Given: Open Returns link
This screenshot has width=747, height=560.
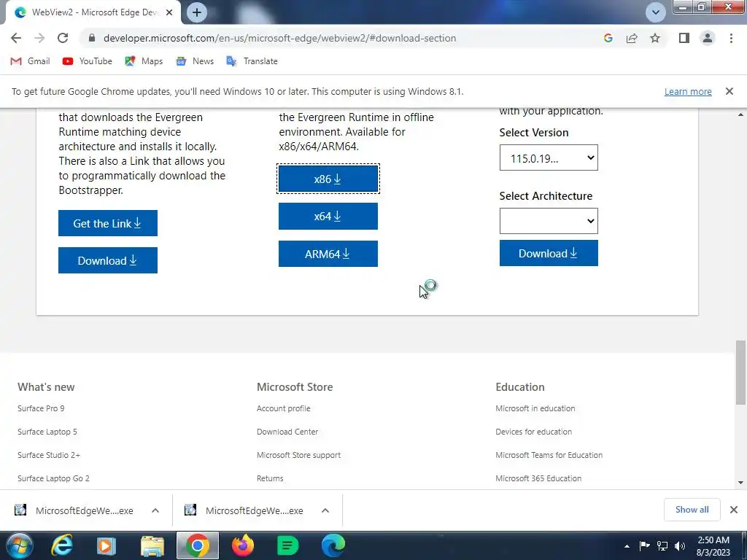Looking at the screenshot, I should [270, 478].
